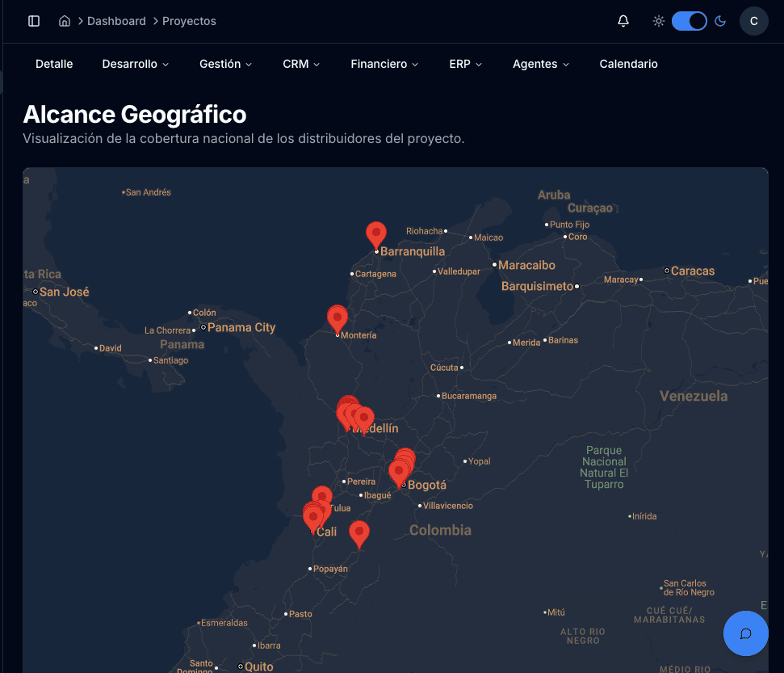Open the user avatar C

(753, 21)
